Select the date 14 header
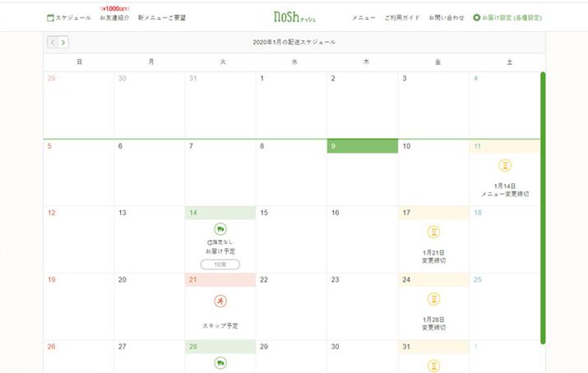Viewport: 588px width, 373px height. click(220, 213)
